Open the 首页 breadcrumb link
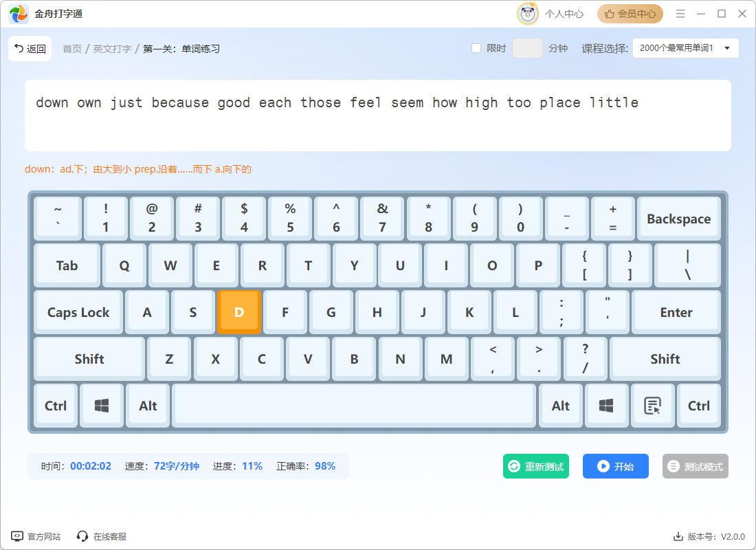756x550 pixels. tap(72, 49)
